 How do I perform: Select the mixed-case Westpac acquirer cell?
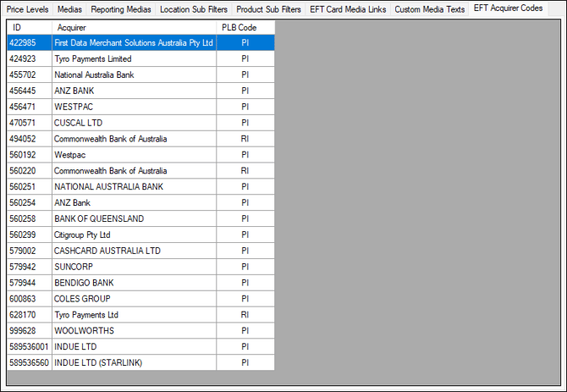click(135, 154)
